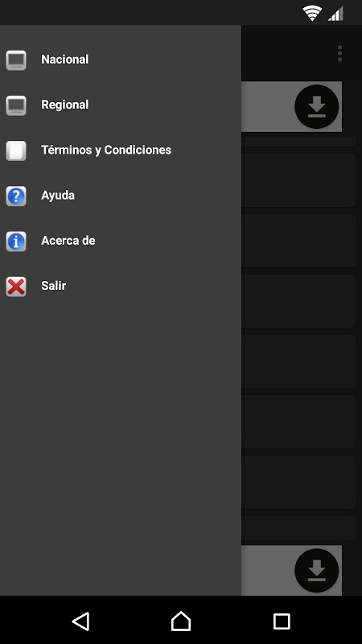Tap the bottom download arrow button
Screen dimensions: 362x644
[316, 571]
